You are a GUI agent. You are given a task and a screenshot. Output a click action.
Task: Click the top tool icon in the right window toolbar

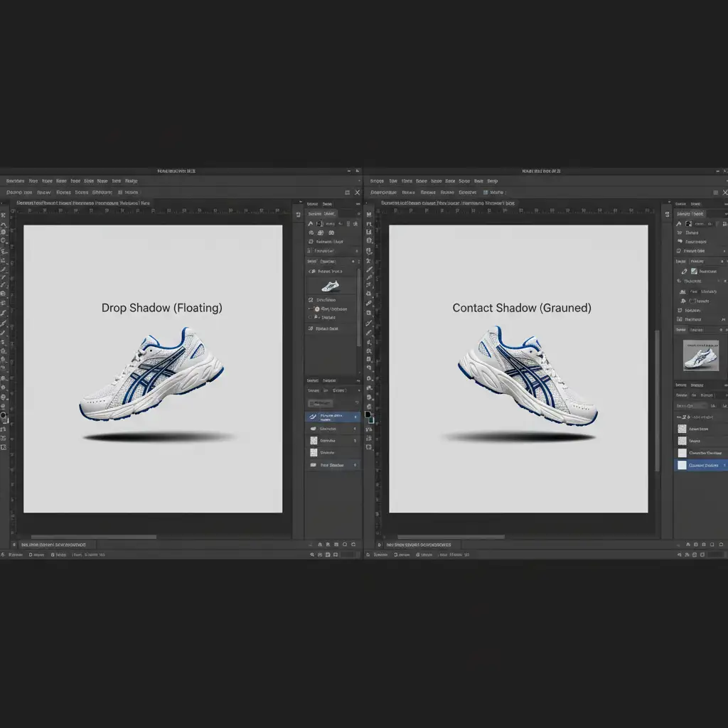coord(368,213)
